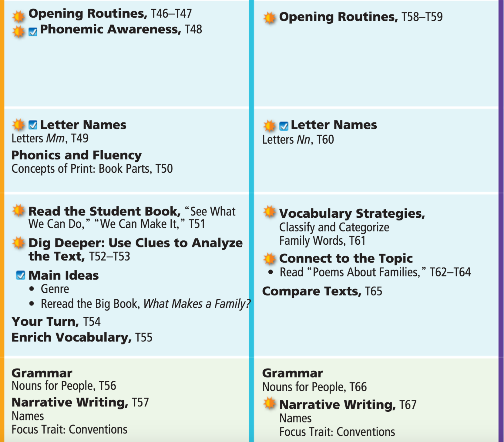Screen dimensions: 504x442
Task: Click sun icon beside Narrative Writing T67
Action: [x=269, y=404]
